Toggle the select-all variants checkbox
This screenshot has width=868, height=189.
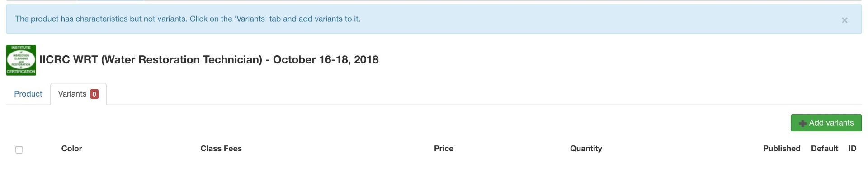click(19, 150)
